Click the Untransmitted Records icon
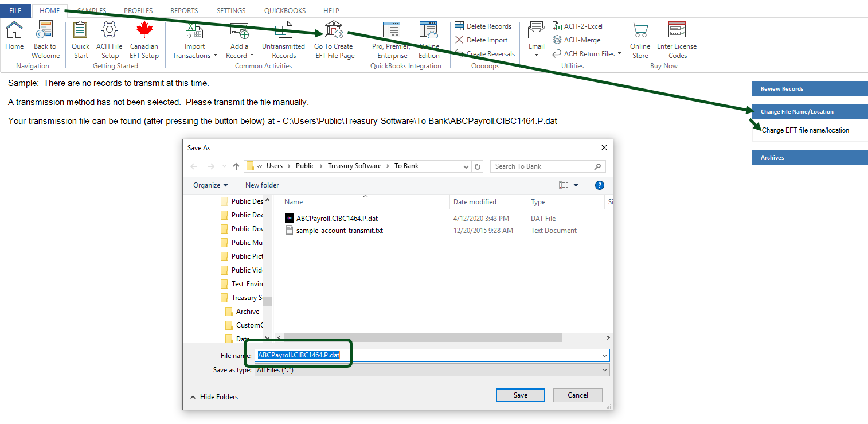This screenshot has width=868, height=424. tap(283, 30)
